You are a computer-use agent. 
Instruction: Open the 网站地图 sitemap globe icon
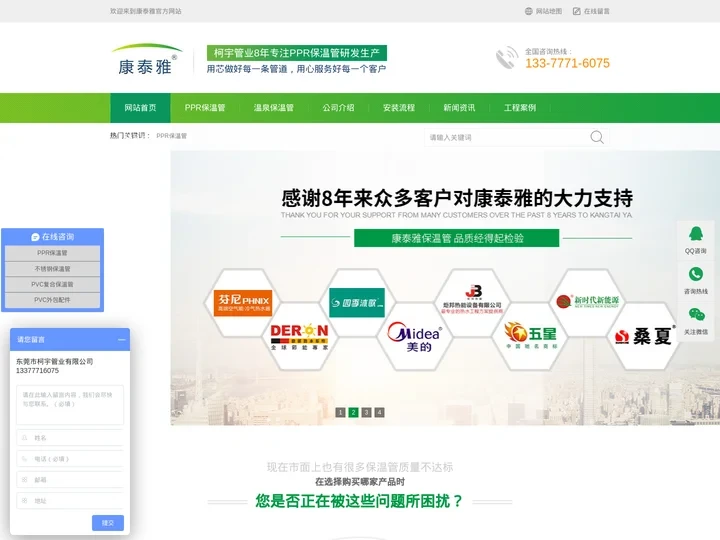529,11
